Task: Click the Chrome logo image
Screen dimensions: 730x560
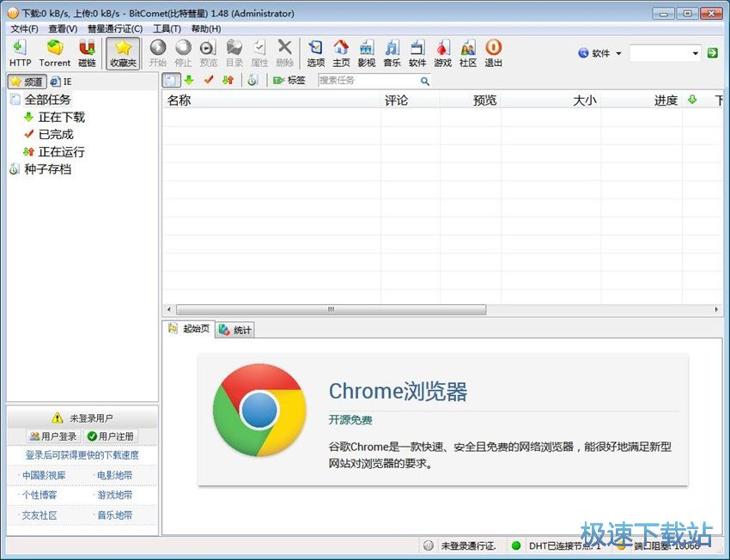Action: (x=259, y=410)
